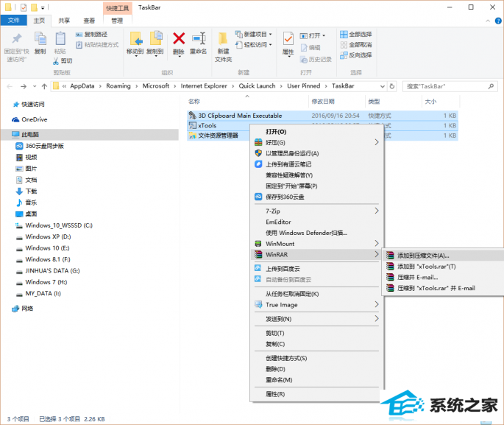The image size is (504, 425).
Task: Open Windows_10_WSSSD (C:) drive
Action: (x=54, y=225)
